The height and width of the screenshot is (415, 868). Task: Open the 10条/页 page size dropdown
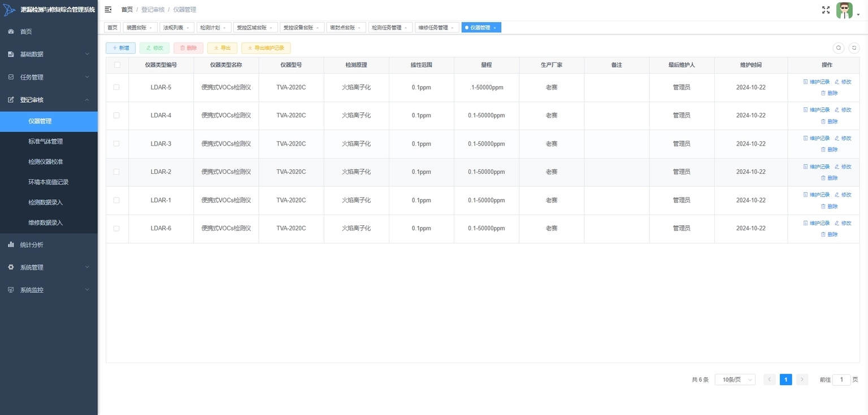735,380
